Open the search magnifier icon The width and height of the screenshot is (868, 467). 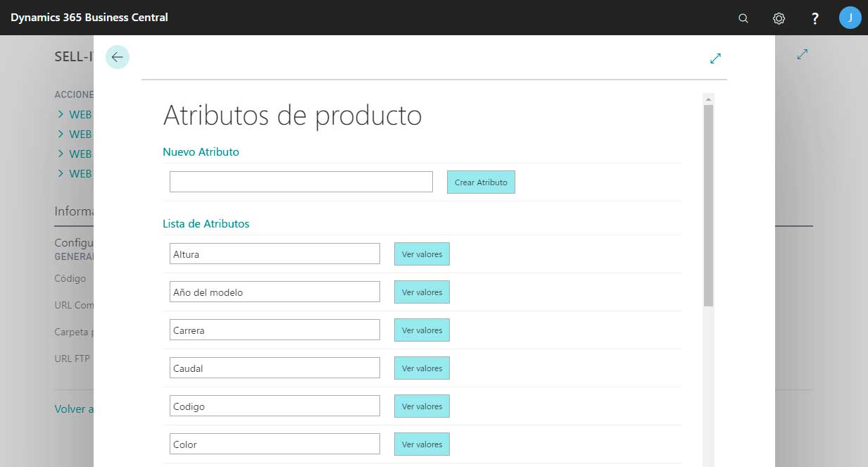(x=743, y=18)
